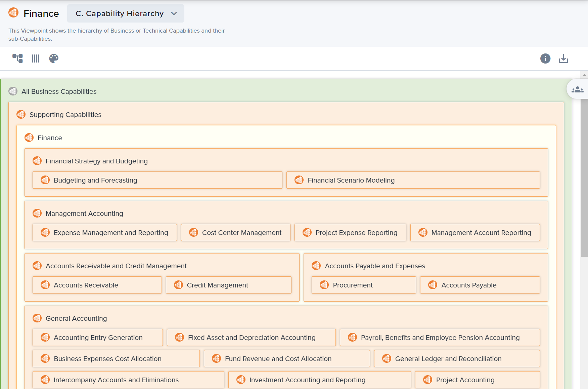Click the icon beside All Business Capabilities
Screen dimensions: 588x389
click(13, 91)
